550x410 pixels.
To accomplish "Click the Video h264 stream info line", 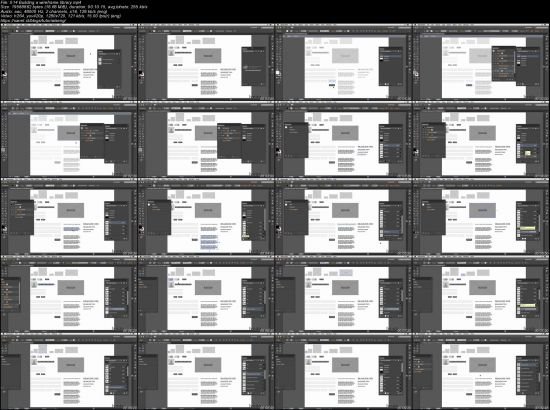I will pyautogui.click(x=61, y=16).
